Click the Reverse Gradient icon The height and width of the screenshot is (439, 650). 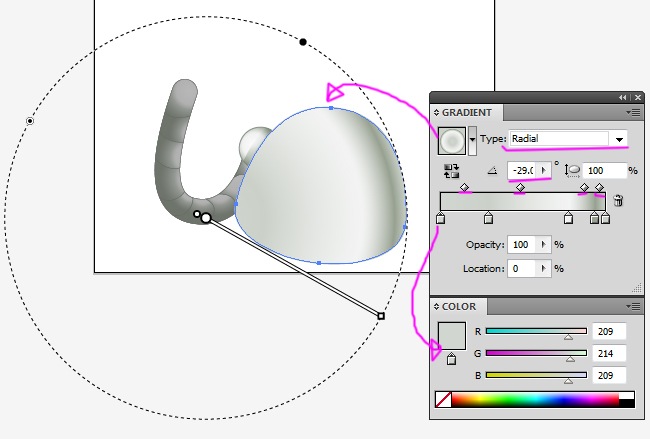[x=451, y=171]
